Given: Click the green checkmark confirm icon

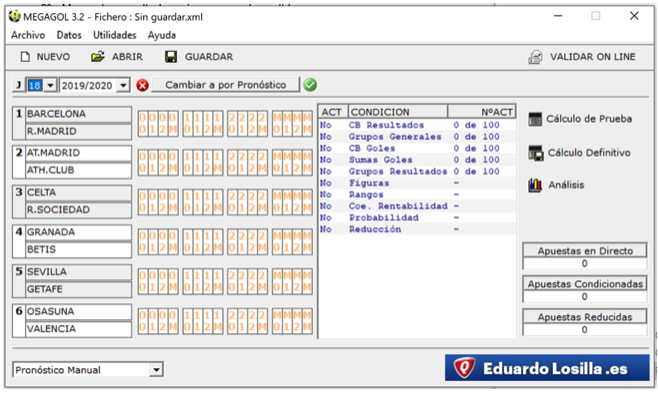Looking at the screenshot, I should tap(310, 85).
